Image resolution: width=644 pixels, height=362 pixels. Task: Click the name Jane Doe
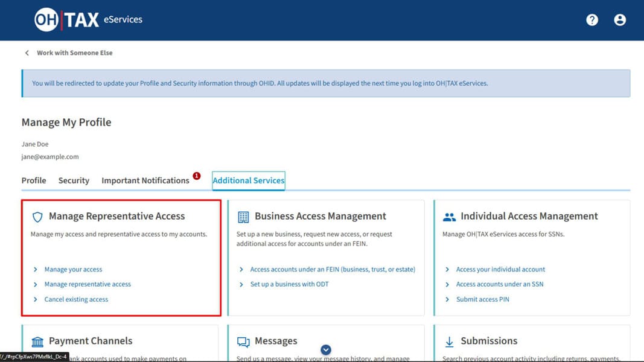coord(35,144)
